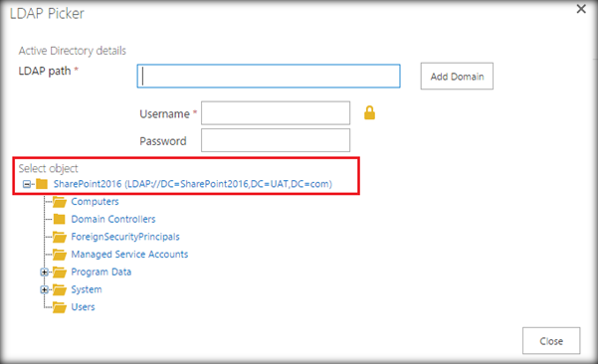Viewport: 598px width, 364px height.
Task: Click the SharePoint2016 root folder icon
Action: (42, 184)
